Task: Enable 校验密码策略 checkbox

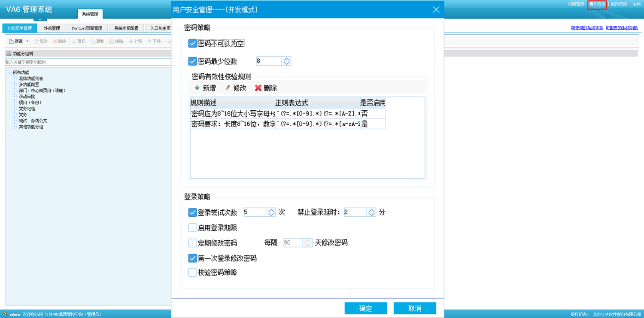Action: click(x=192, y=273)
